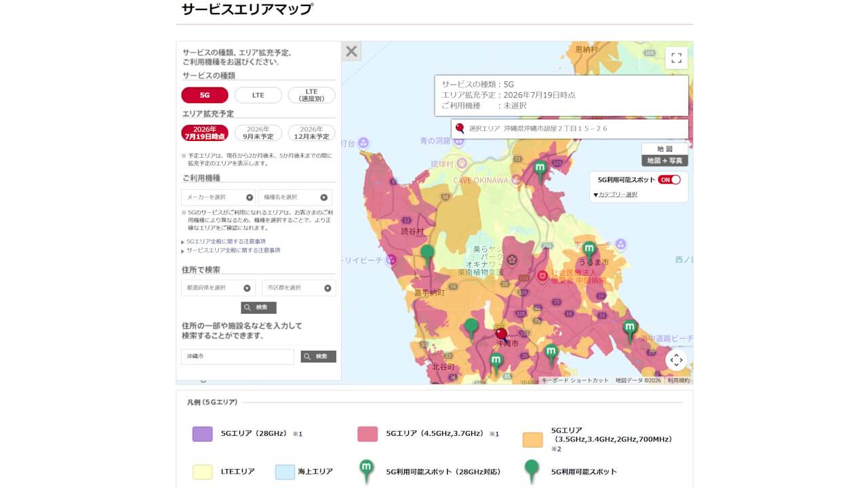The width and height of the screenshot is (868, 488).
Task: Click 地図データ ©2026 attribution text
Action: tap(638, 381)
